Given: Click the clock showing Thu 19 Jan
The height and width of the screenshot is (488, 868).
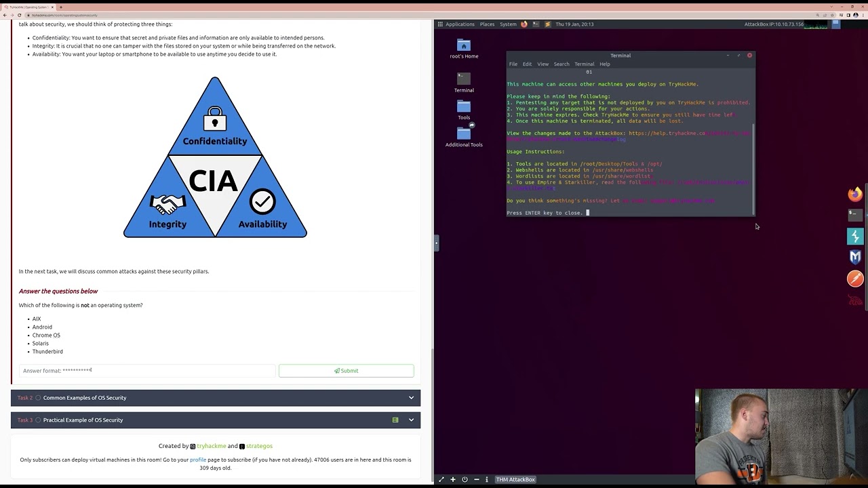Looking at the screenshot, I should (574, 24).
